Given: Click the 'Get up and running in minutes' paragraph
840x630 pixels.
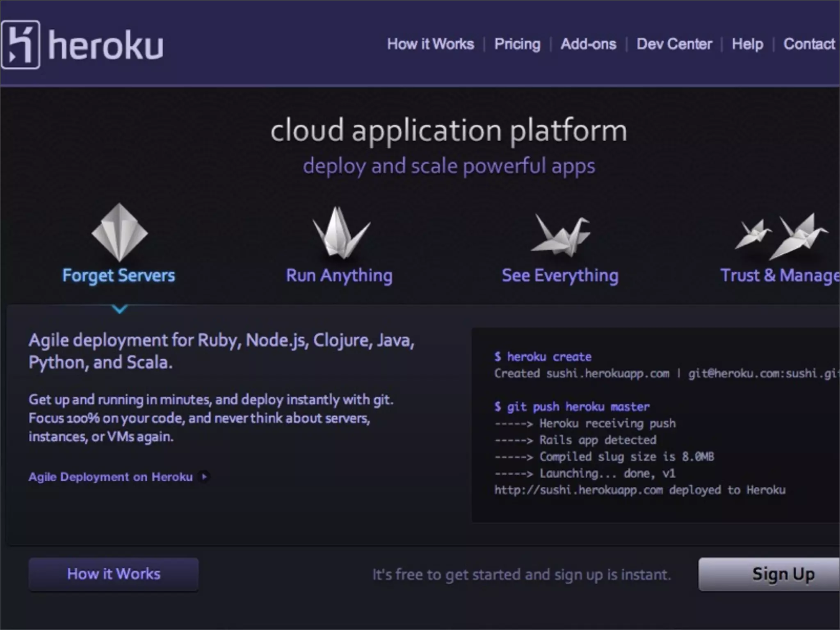Looking at the screenshot, I should tap(211, 418).
